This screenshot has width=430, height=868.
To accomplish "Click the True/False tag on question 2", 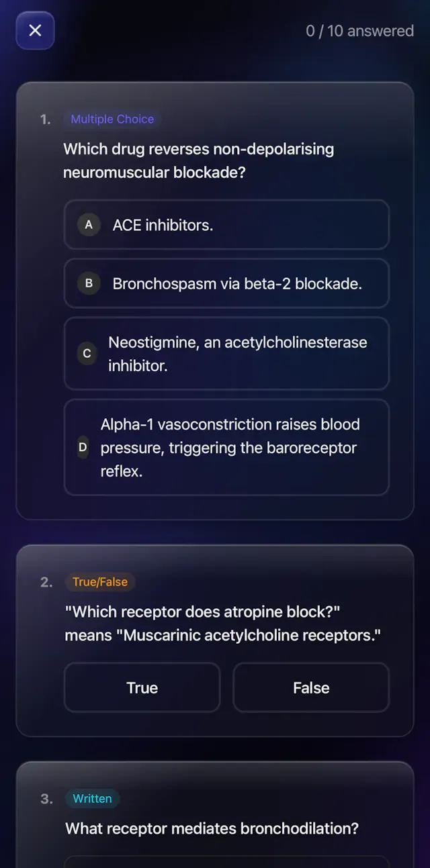I will (x=99, y=582).
